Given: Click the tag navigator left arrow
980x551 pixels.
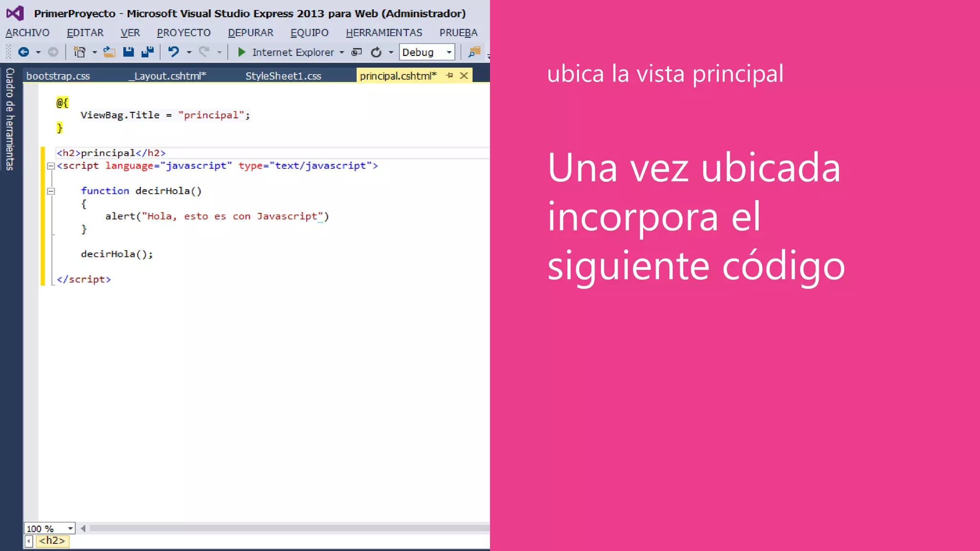Looking at the screenshot, I should (x=29, y=541).
